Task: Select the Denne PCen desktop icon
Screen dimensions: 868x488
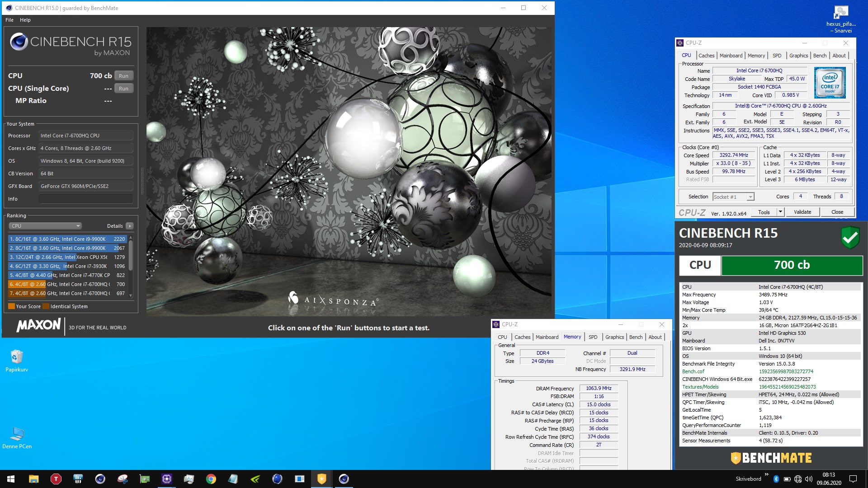Action: 17,437
